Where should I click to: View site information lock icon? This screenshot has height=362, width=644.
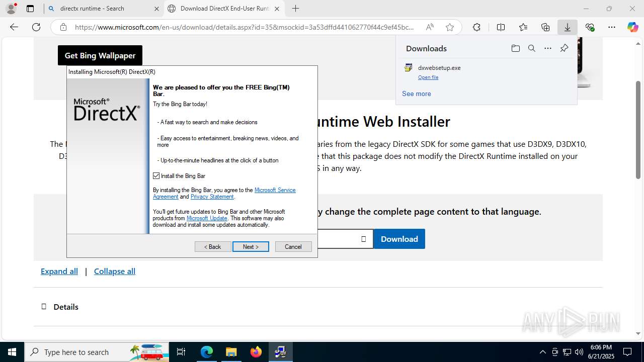tap(63, 27)
